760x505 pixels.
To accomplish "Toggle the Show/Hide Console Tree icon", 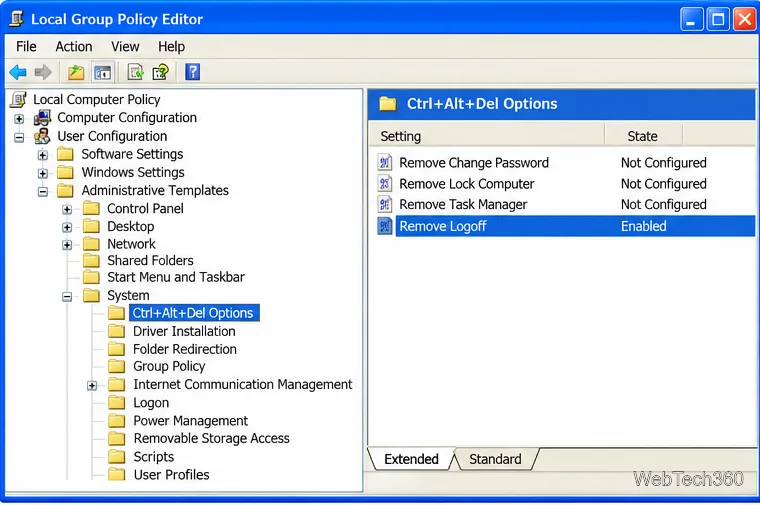I will tap(102, 73).
